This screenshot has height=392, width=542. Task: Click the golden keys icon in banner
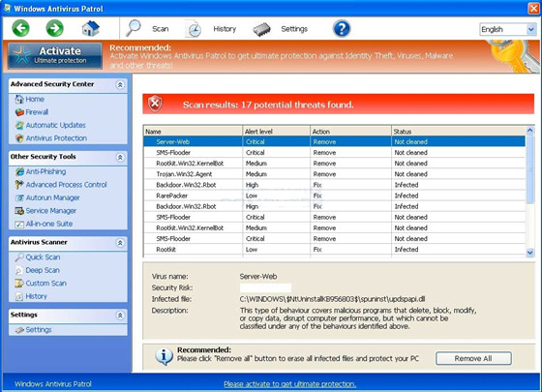coord(513,56)
